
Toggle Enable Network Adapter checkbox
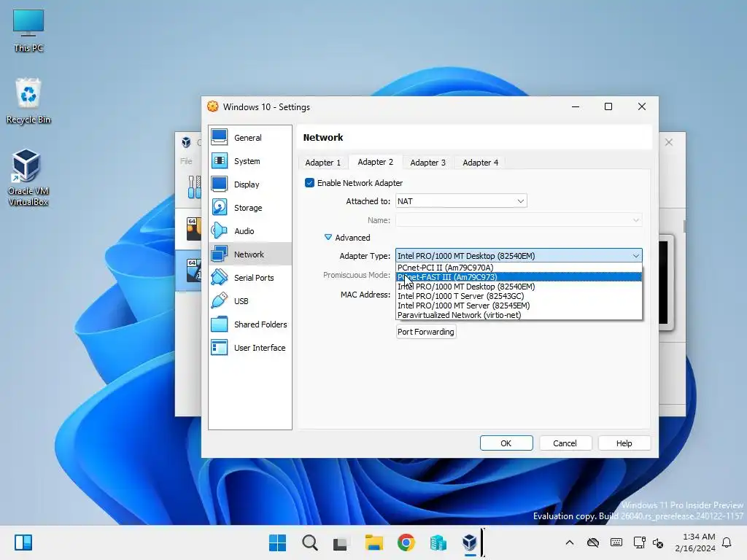click(x=309, y=183)
